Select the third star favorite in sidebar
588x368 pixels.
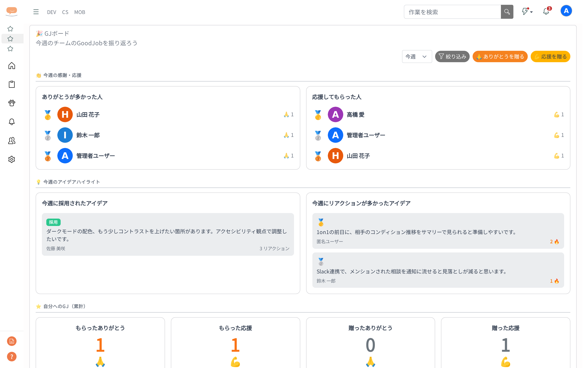tap(10, 49)
